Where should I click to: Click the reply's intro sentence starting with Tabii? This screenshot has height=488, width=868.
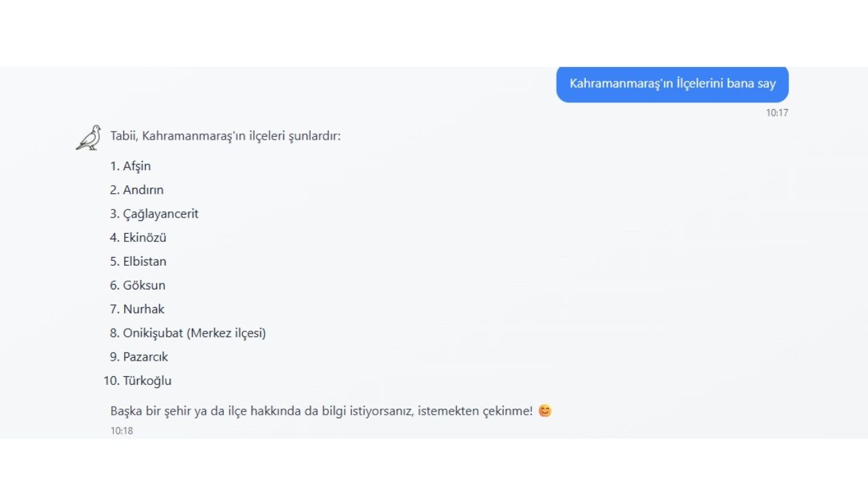(225, 136)
